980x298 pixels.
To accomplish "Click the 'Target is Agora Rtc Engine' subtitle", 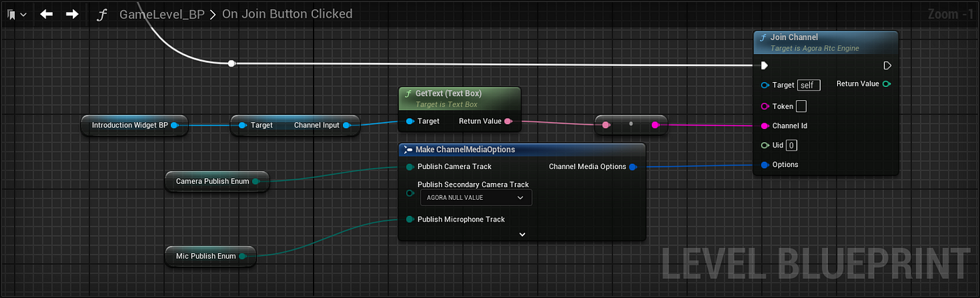I will 814,48.
